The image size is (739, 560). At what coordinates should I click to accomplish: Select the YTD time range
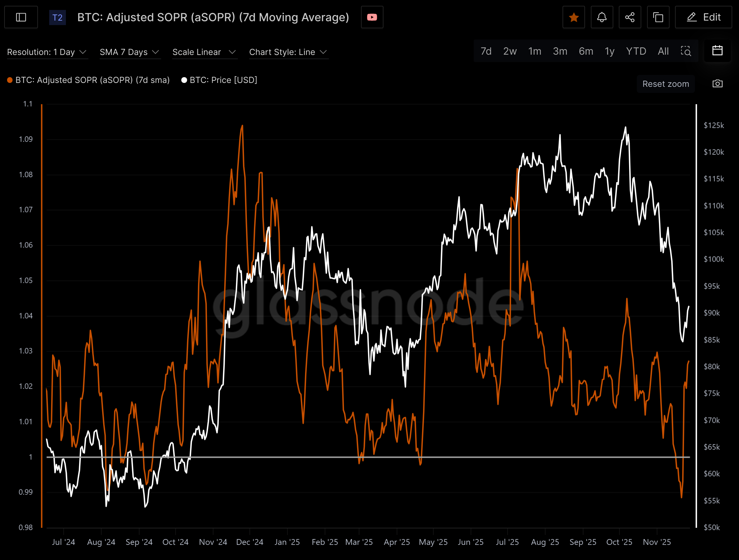(636, 51)
